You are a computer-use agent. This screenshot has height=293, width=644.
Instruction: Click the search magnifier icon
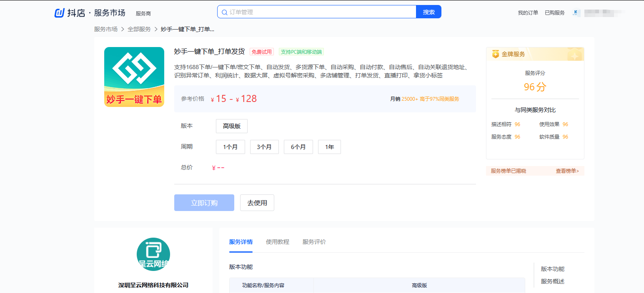click(x=225, y=12)
